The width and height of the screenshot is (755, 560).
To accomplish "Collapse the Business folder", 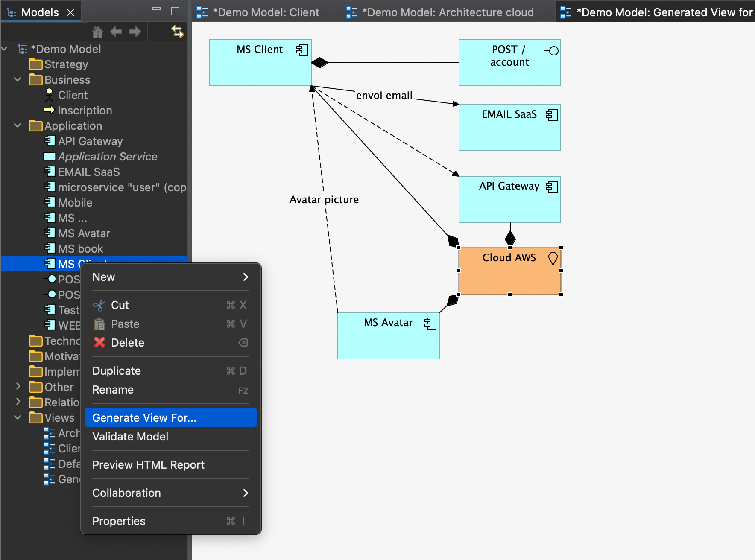I will (18, 79).
